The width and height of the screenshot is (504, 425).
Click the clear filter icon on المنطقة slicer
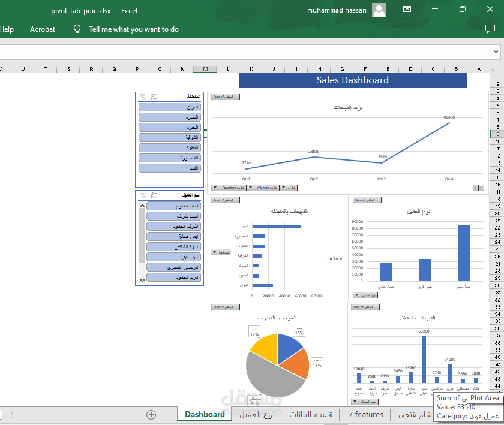(142, 97)
